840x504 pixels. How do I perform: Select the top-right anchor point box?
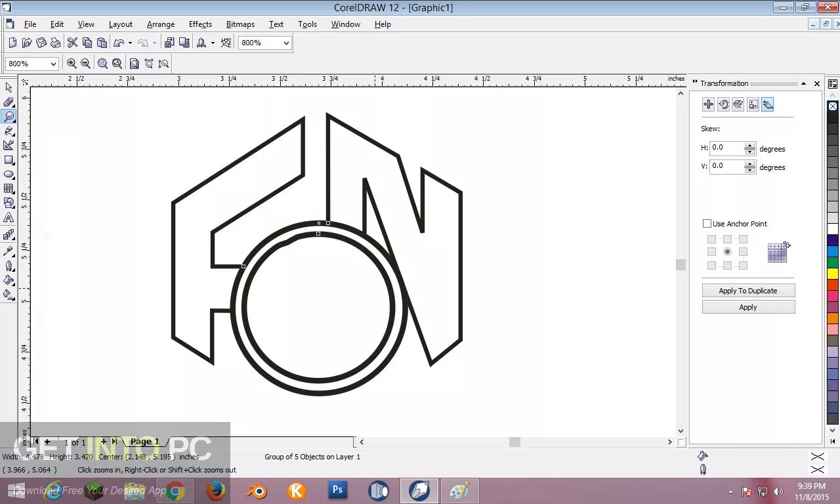point(743,239)
